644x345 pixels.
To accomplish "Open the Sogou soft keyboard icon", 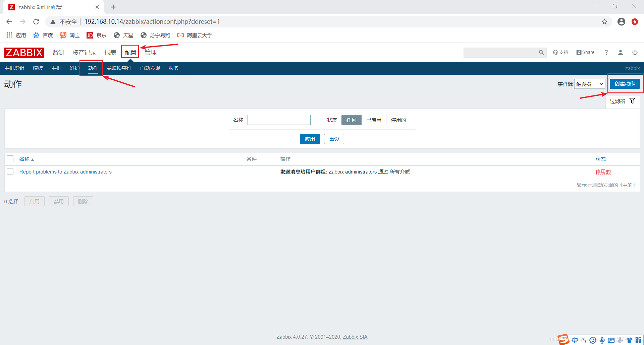I will (x=611, y=340).
